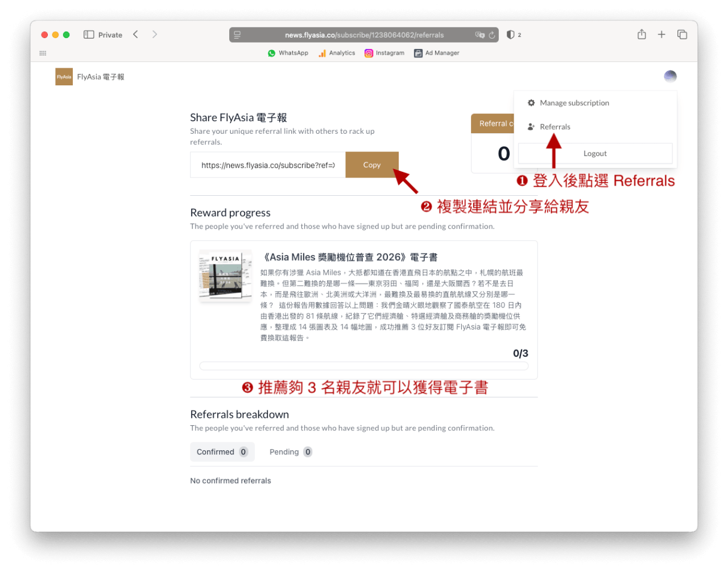
Task: Open the privacy report shield icon
Action: [511, 35]
